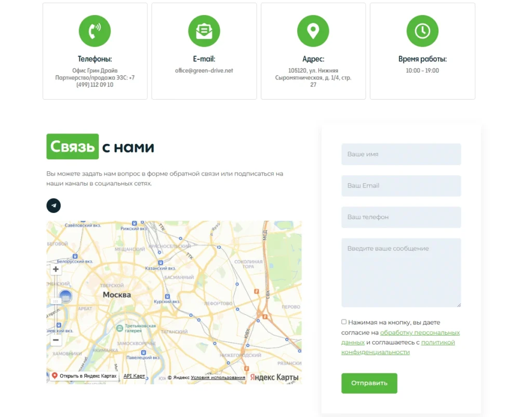
Task: Open the API Карт link
Action: [134, 376]
